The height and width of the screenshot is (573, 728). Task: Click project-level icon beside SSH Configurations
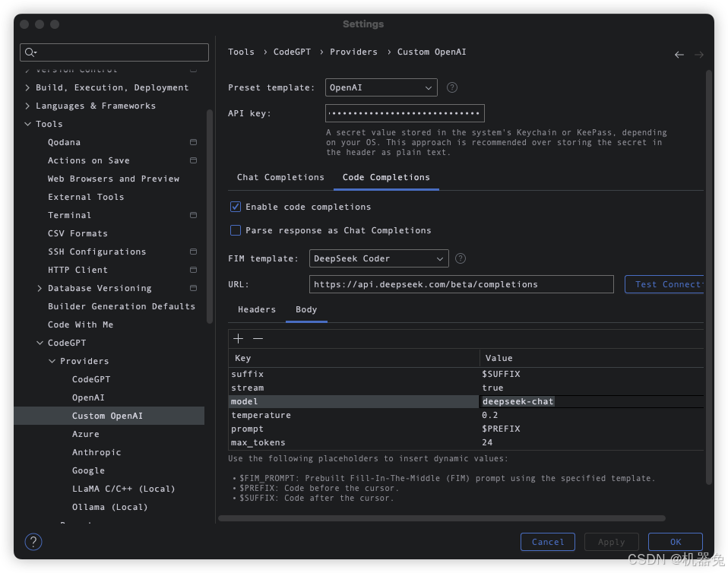pyautogui.click(x=193, y=252)
